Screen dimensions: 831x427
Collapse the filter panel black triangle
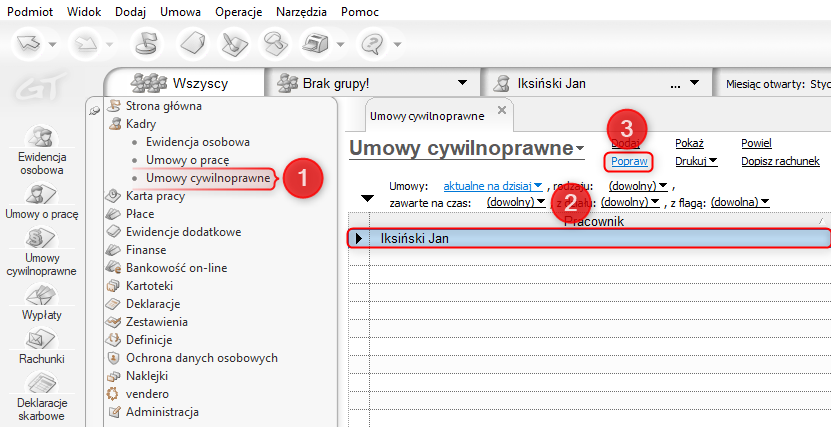click(367, 199)
